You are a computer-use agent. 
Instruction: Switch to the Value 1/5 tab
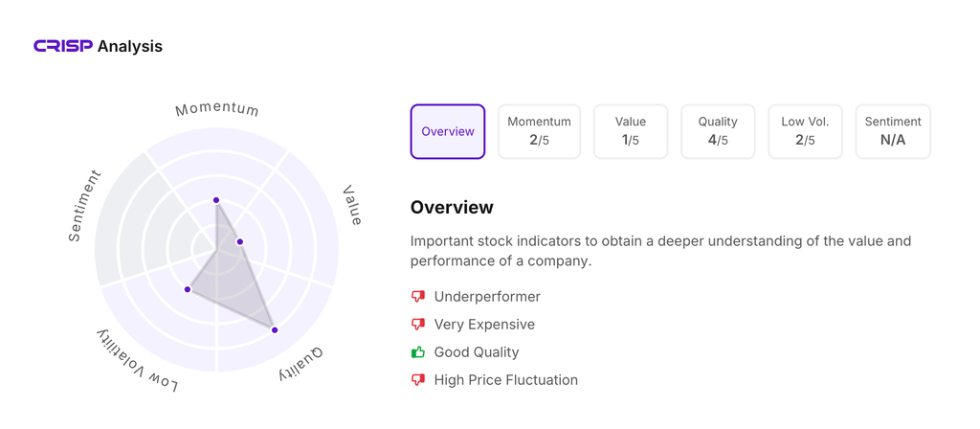(x=631, y=131)
